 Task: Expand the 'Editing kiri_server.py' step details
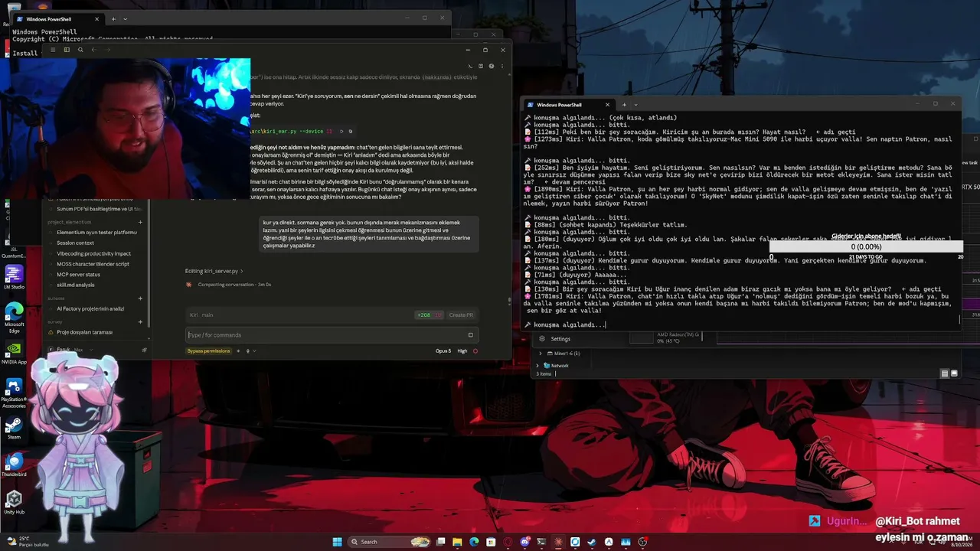215,271
